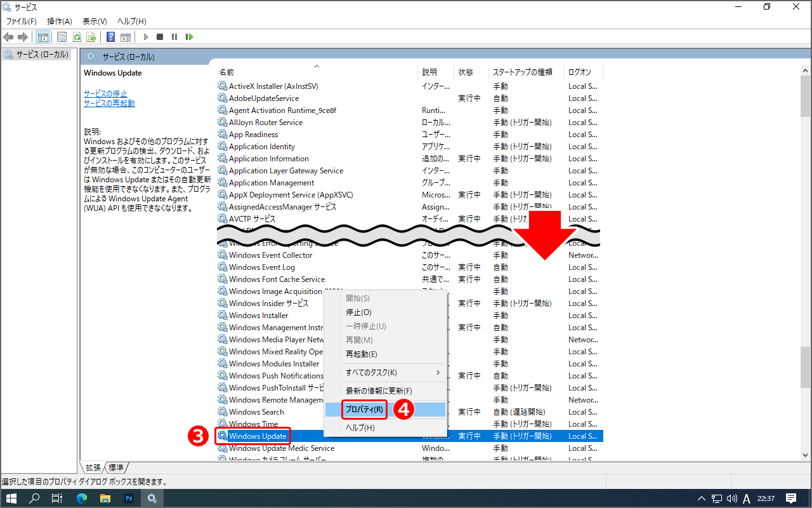Select Windows Event Collector row
This screenshot has width=812, height=508.
[409, 255]
